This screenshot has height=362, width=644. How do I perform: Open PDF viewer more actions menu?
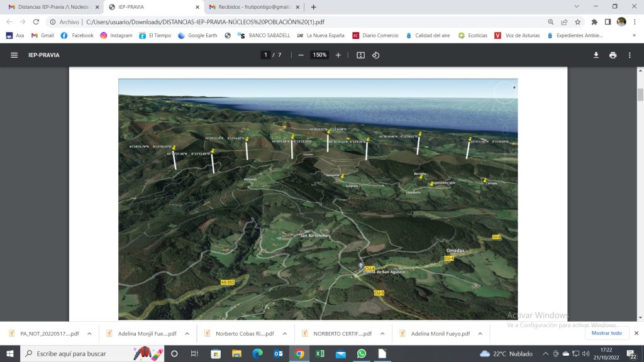(x=630, y=55)
